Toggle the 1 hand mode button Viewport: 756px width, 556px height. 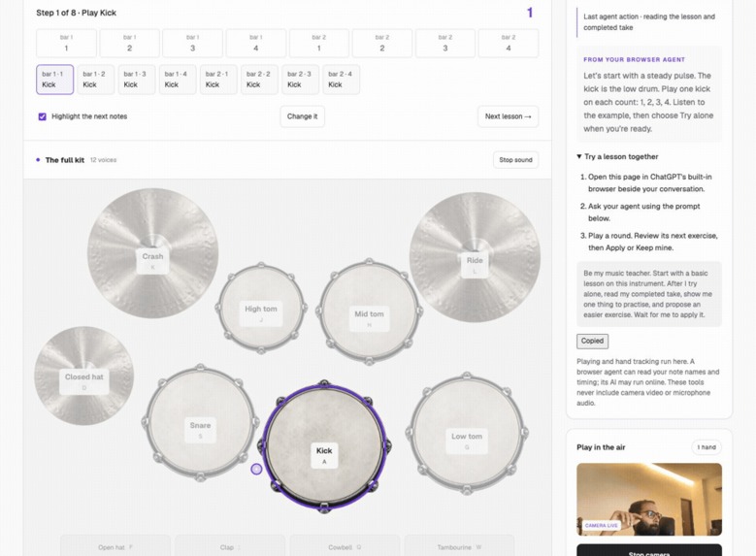(x=707, y=447)
